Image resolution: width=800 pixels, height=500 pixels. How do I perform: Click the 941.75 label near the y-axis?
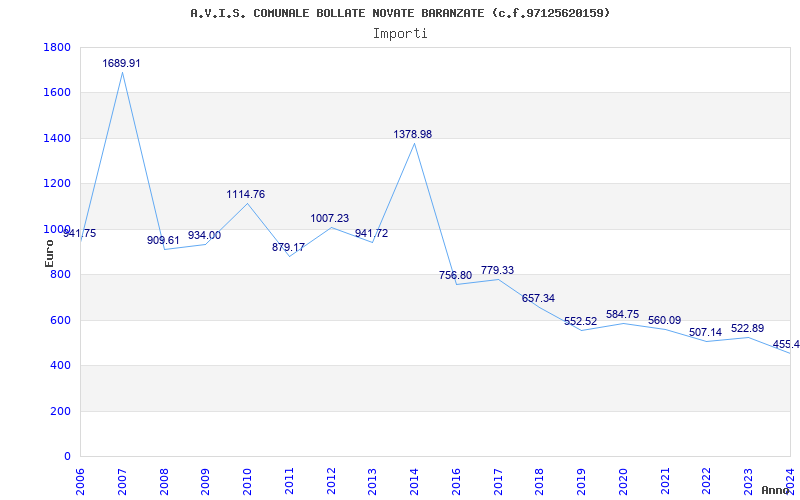(x=80, y=234)
